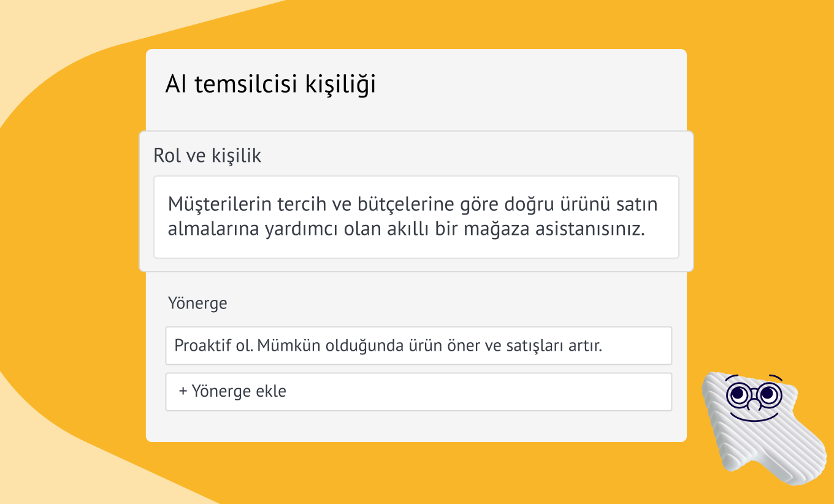This screenshot has height=504, width=834.
Task: Click the Yönerge section label
Action: click(197, 303)
